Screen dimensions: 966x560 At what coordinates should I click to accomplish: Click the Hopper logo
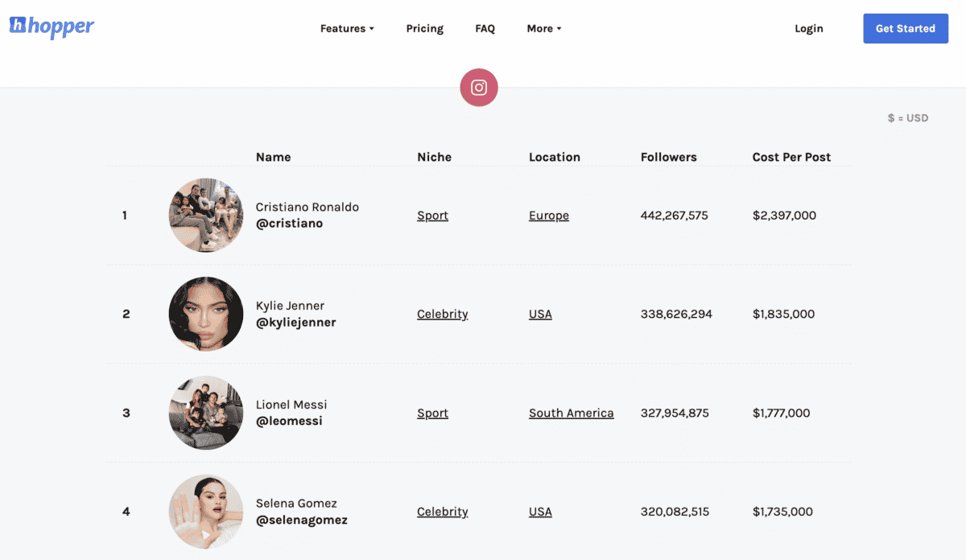(x=52, y=27)
